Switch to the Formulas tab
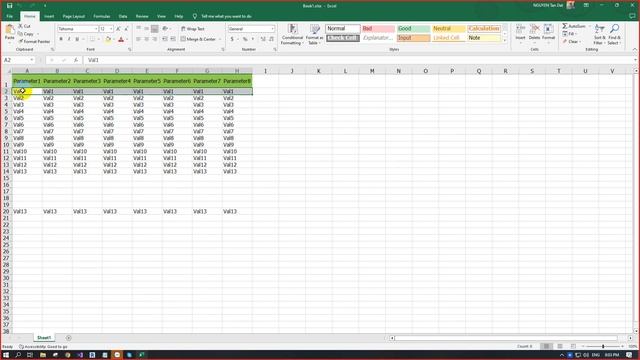640x360 pixels. (x=102, y=16)
